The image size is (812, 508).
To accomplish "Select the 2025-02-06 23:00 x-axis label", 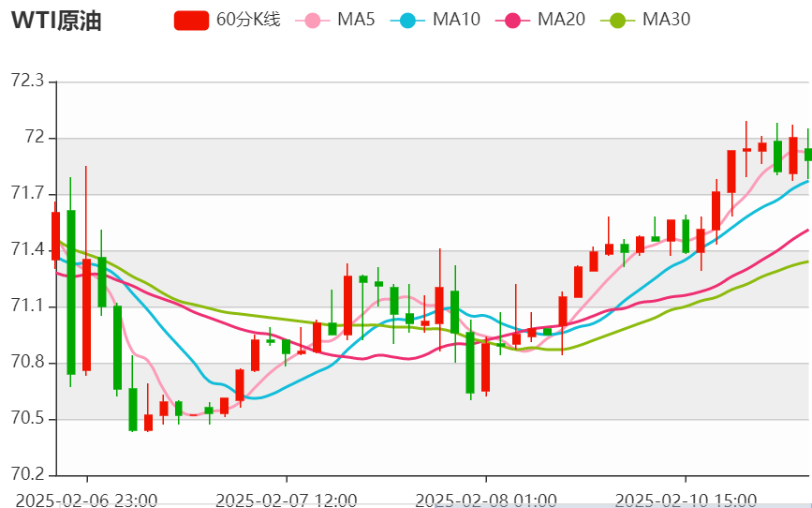I will pyautogui.click(x=87, y=500).
